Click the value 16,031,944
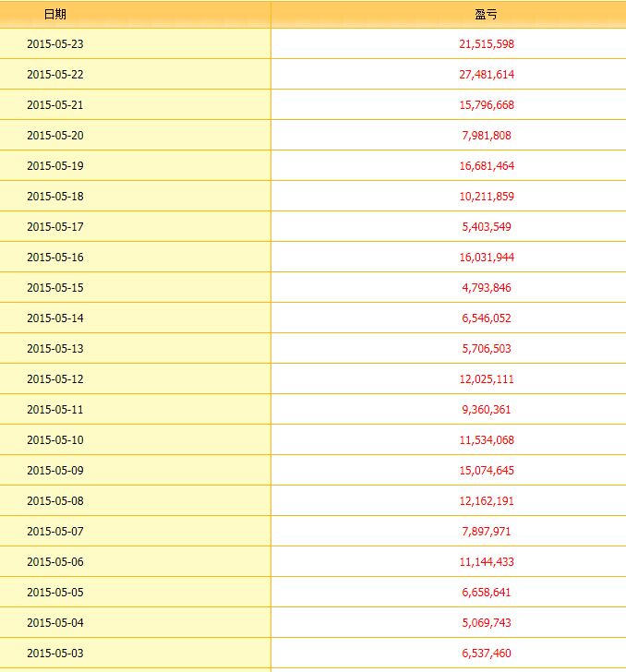Viewport: 626px width, 672px height. [487, 257]
